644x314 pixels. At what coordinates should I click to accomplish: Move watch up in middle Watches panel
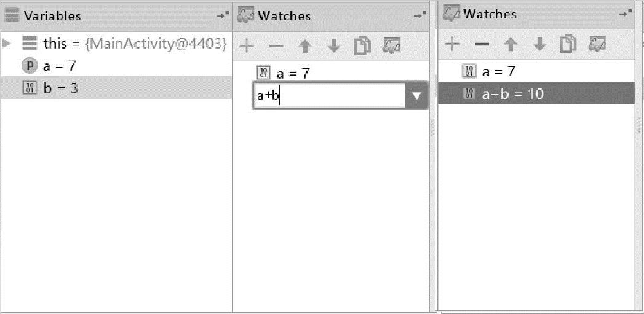tap(304, 46)
